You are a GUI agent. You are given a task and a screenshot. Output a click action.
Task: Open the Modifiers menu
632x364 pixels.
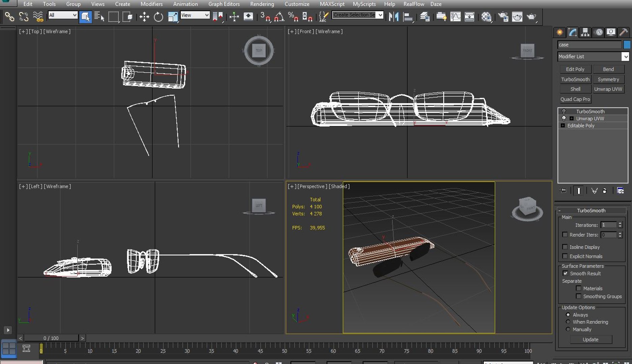pos(151,4)
